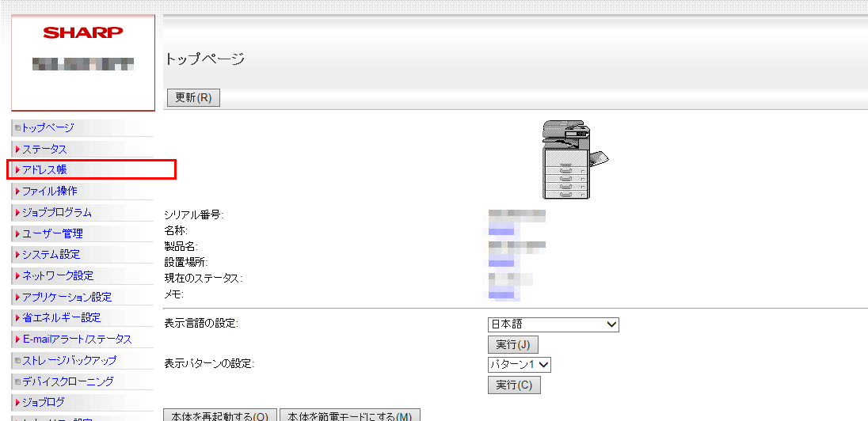Viewport: 868px width, 421px height.
Task: Expand the ユーザー管理 section
Action: 52,233
